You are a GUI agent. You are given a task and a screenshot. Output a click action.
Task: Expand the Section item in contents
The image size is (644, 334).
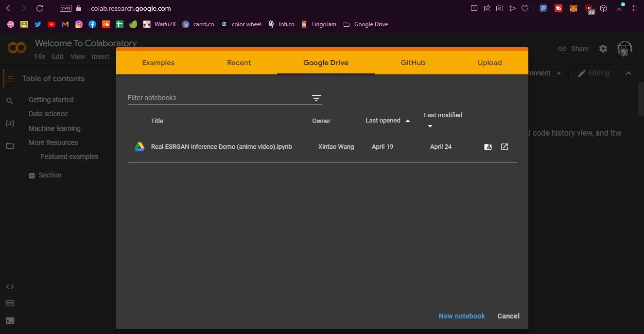pyautogui.click(x=32, y=176)
